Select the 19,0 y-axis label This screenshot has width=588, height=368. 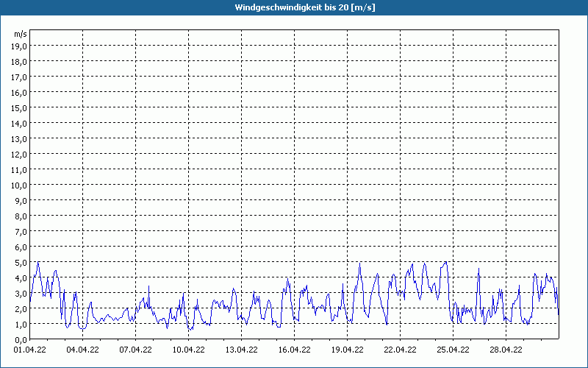tap(19, 46)
